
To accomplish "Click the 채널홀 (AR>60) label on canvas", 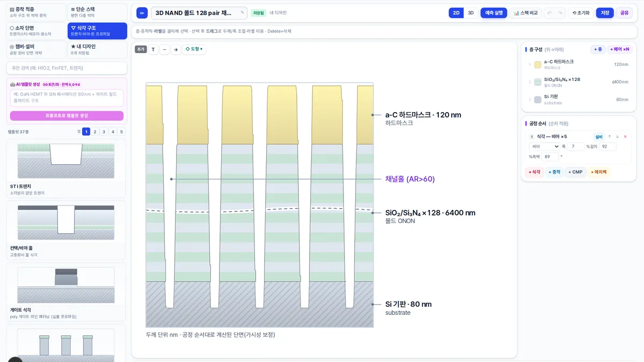I will click(410, 179).
